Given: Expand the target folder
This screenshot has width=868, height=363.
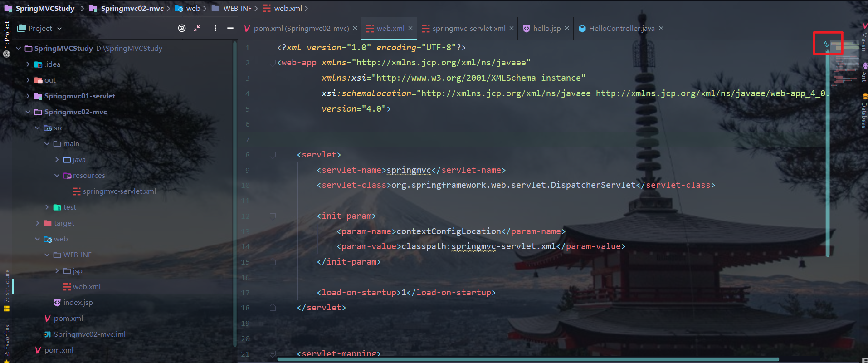Looking at the screenshot, I should (38, 223).
